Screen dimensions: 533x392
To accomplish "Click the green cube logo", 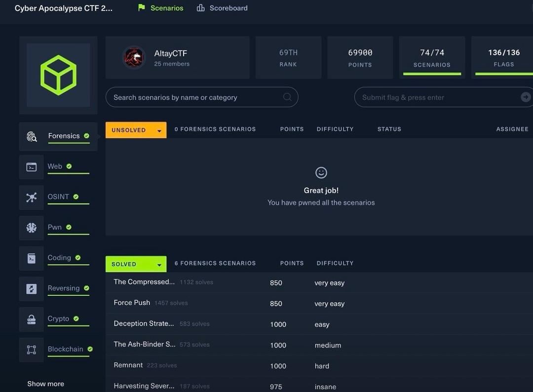I will [x=58, y=75].
